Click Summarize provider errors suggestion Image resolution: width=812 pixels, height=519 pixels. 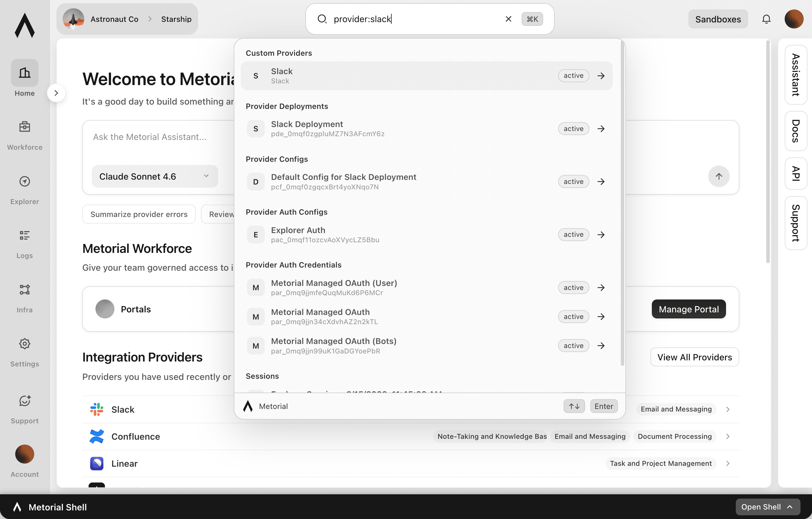point(139,214)
